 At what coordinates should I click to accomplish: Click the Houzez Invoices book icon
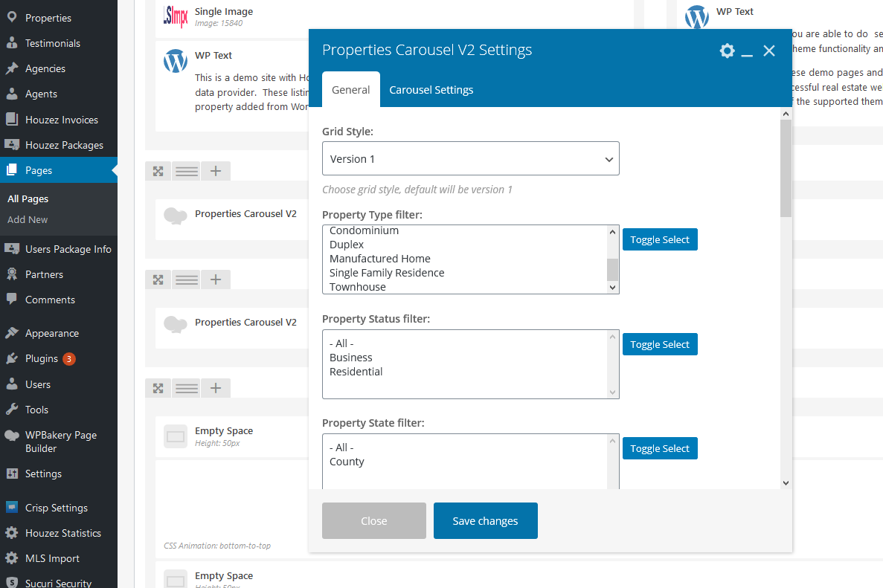tap(12, 119)
